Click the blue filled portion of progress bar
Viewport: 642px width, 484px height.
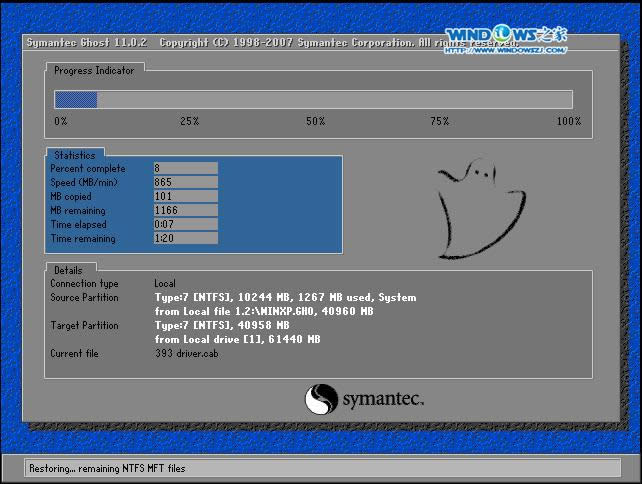tap(75, 99)
